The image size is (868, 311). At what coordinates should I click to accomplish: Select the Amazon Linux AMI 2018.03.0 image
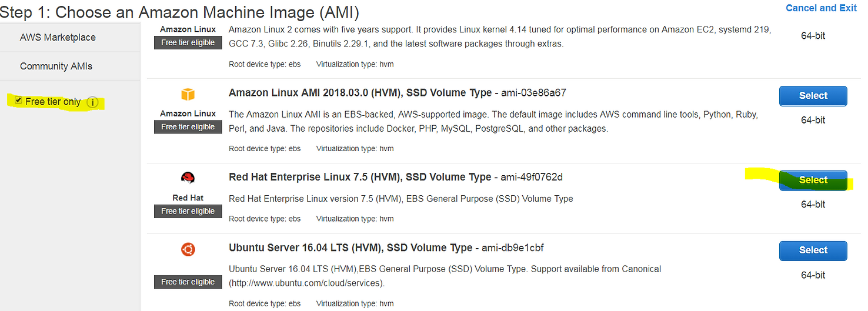(813, 96)
